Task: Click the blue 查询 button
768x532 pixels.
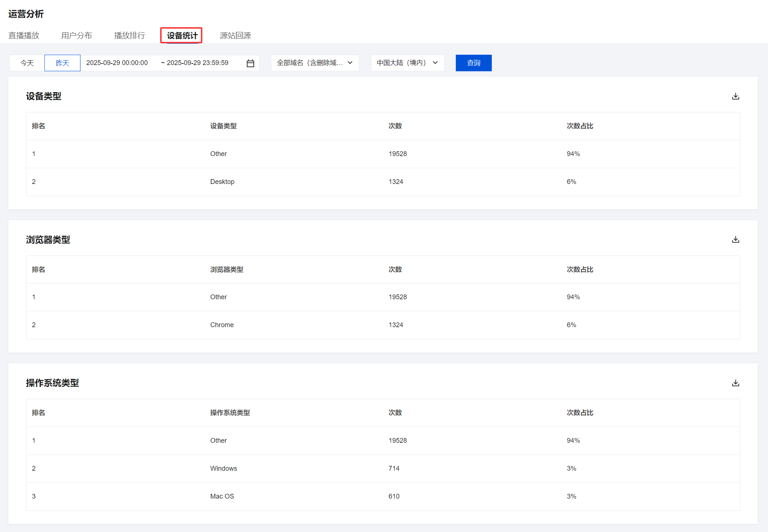Action: 473,63
